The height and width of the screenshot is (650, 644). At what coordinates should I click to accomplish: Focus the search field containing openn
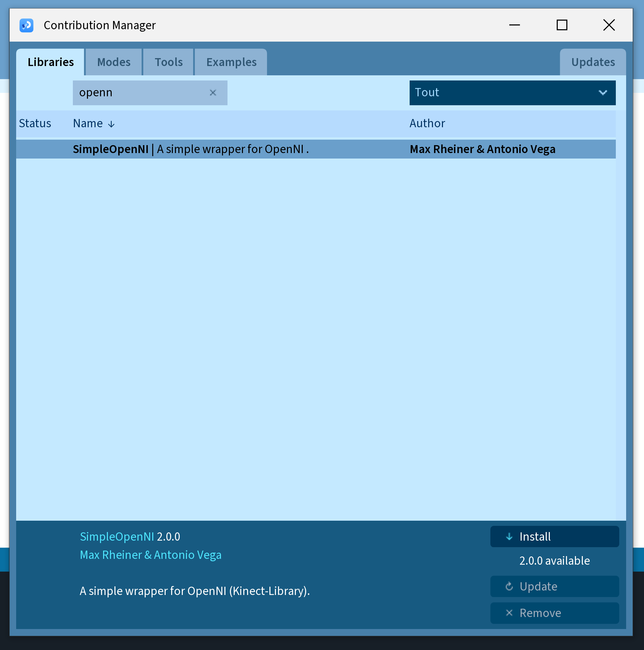tap(141, 93)
